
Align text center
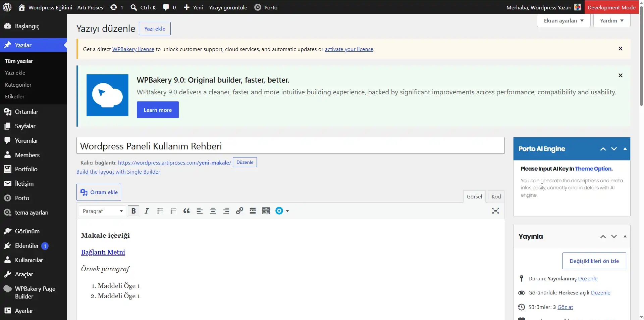[213, 211]
